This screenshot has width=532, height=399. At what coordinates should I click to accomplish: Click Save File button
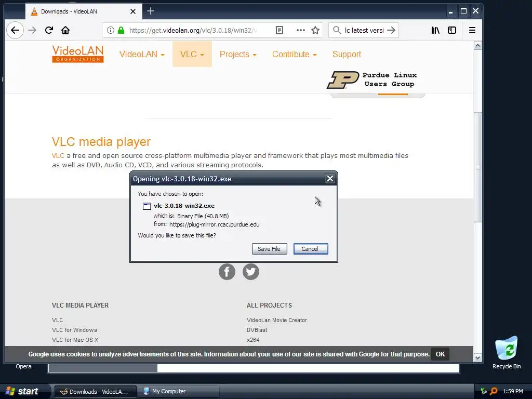point(270,249)
